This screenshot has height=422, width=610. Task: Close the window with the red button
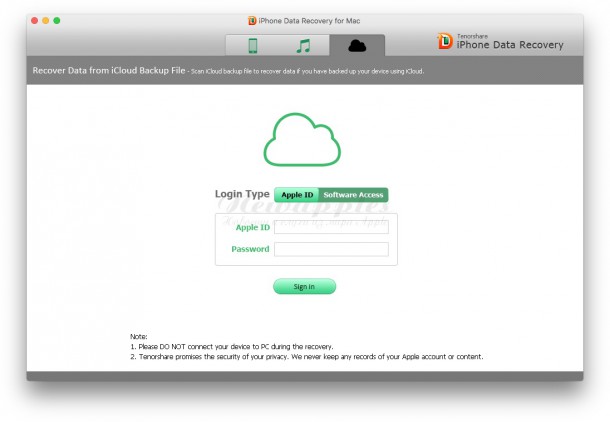[35, 21]
